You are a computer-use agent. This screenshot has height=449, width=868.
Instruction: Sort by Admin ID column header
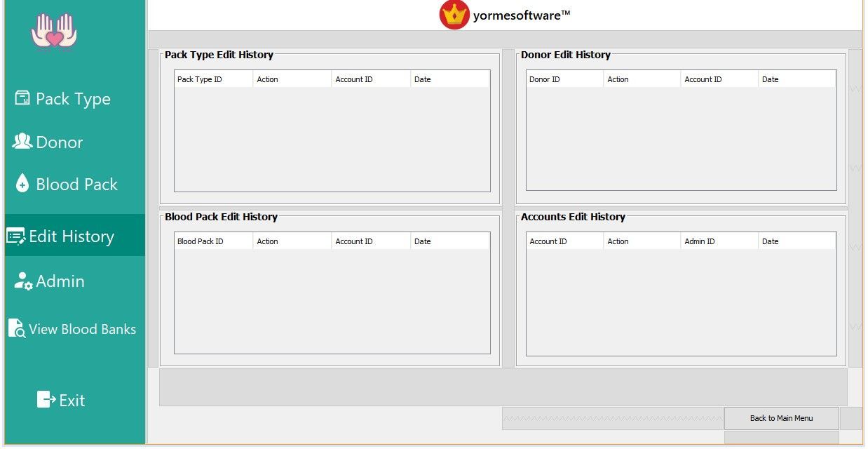point(719,241)
